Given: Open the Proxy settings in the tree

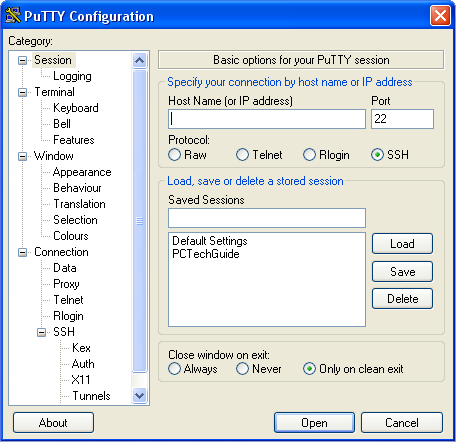Looking at the screenshot, I should pyautogui.click(x=66, y=284).
